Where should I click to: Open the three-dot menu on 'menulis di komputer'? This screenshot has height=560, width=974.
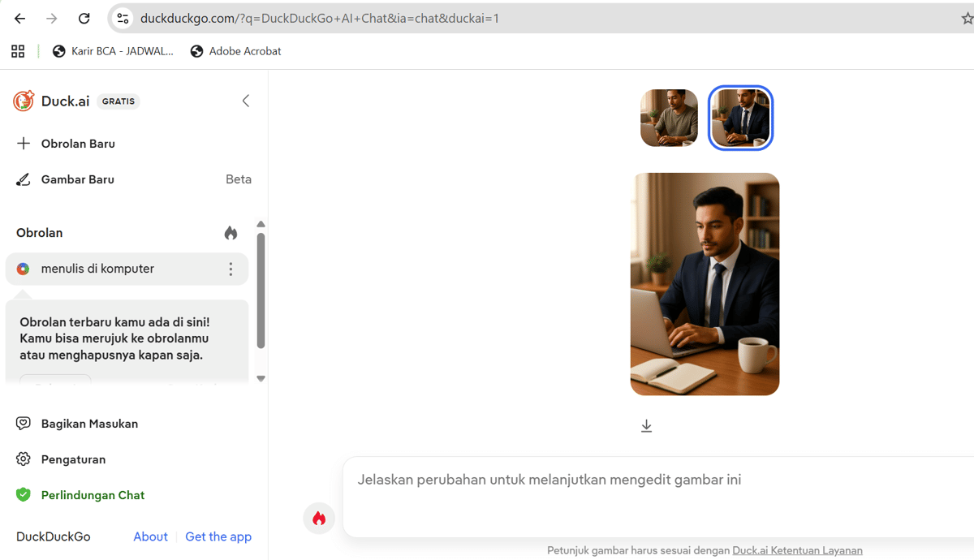coord(231,269)
